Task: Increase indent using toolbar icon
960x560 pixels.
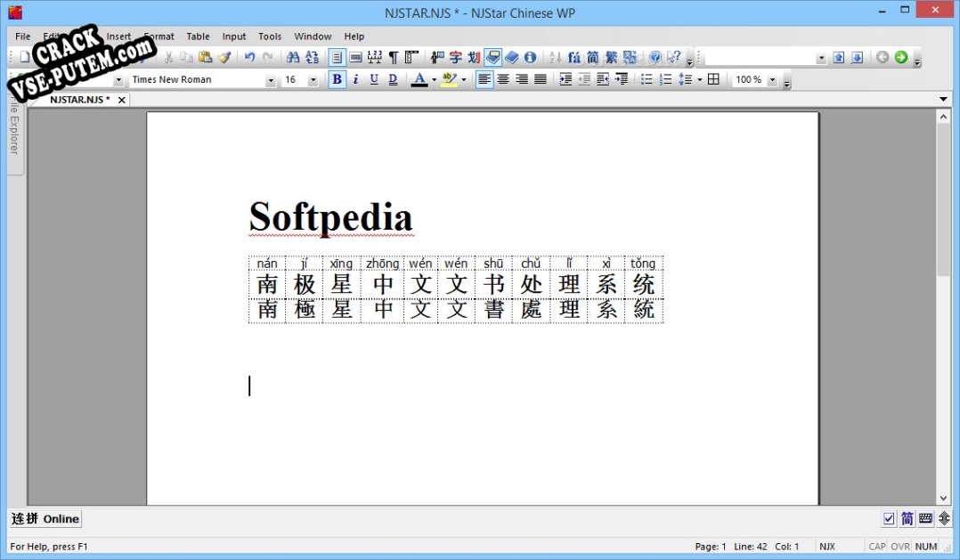Action: point(565,79)
